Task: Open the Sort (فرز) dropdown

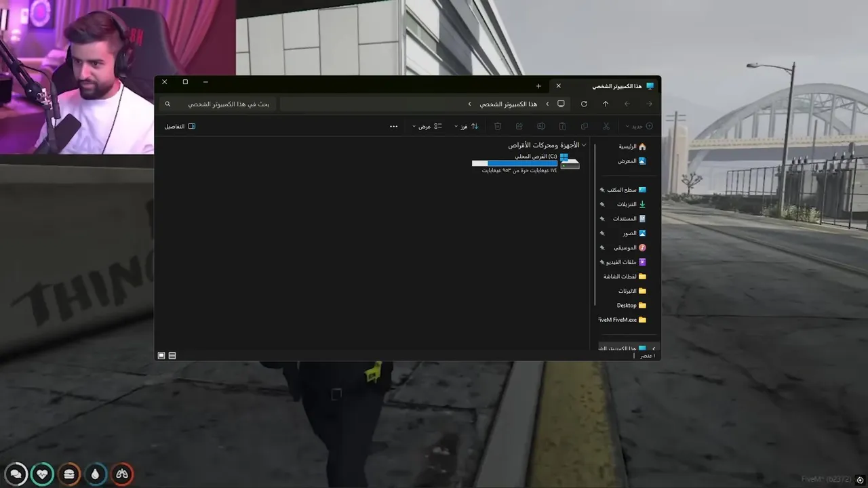Action: coord(467,126)
